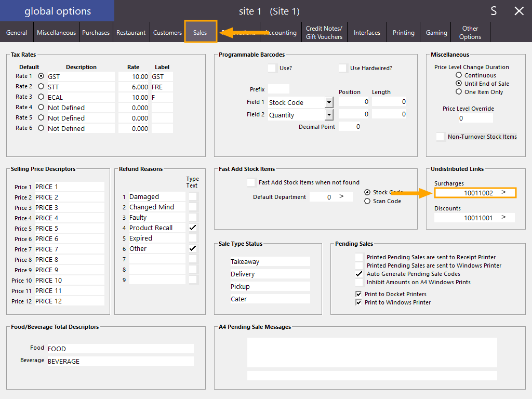Tick Fast Add Stock Items when not found
This screenshot has width=532, height=399.
pyautogui.click(x=251, y=182)
